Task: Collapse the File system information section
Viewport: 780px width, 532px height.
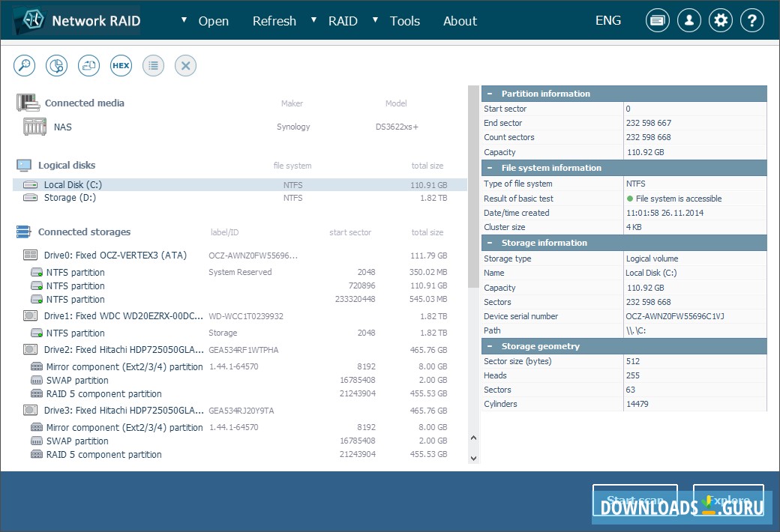Action: 490,168
